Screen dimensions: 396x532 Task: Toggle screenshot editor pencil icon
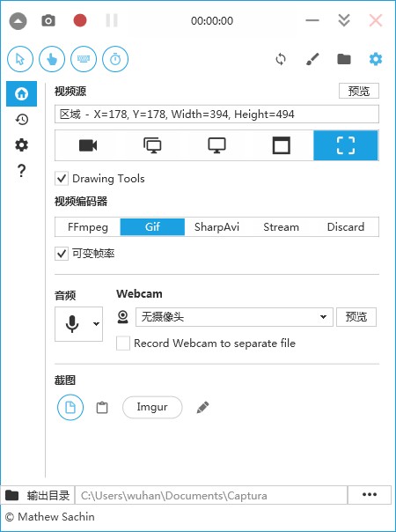202,407
